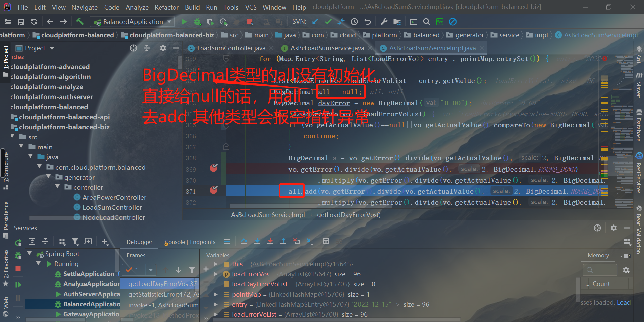Select SettleApplication in the Services tree
Viewport: 644px width, 322px height.
point(89,274)
